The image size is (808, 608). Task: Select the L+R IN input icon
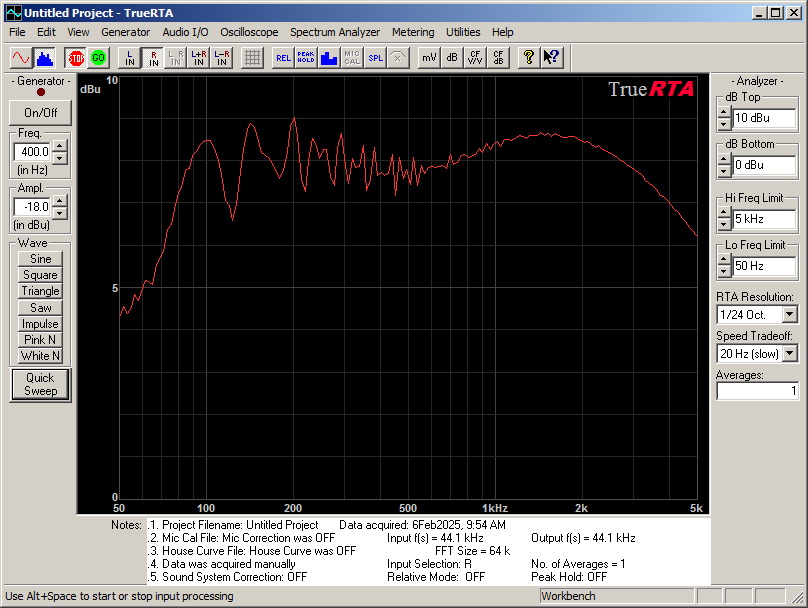point(196,57)
